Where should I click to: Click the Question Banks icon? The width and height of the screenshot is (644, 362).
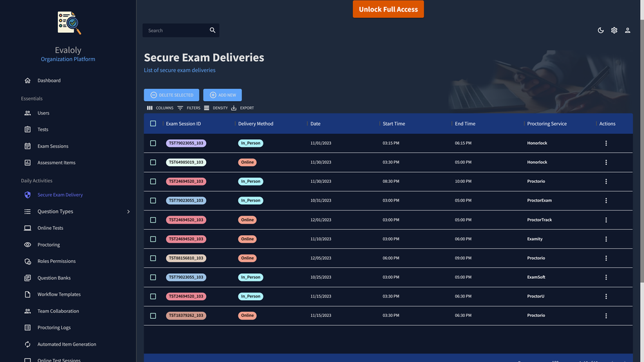(28, 278)
